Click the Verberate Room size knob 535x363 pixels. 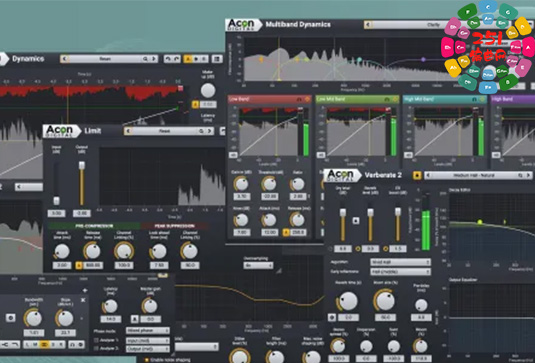tap(385, 301)
